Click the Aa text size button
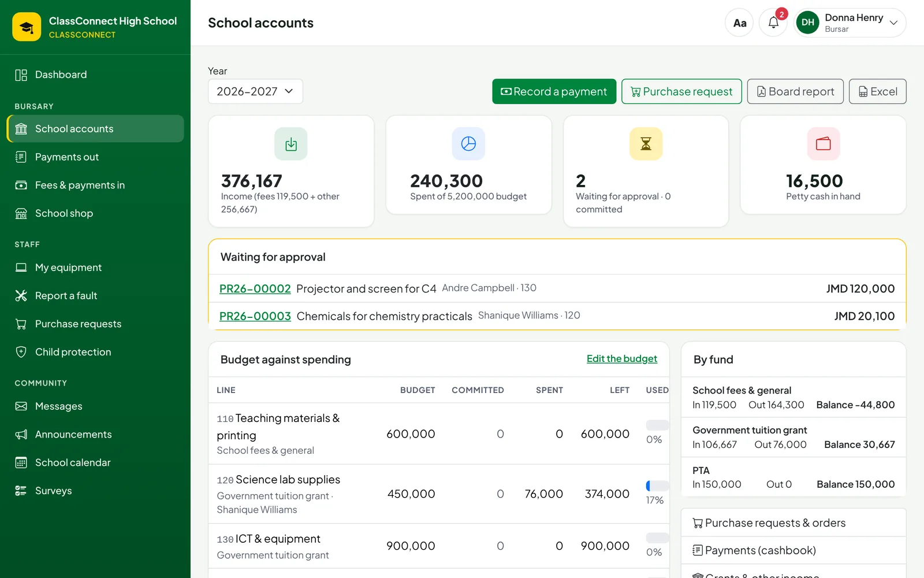This screenshot has height=578, width=924. [x=739, y=23]
